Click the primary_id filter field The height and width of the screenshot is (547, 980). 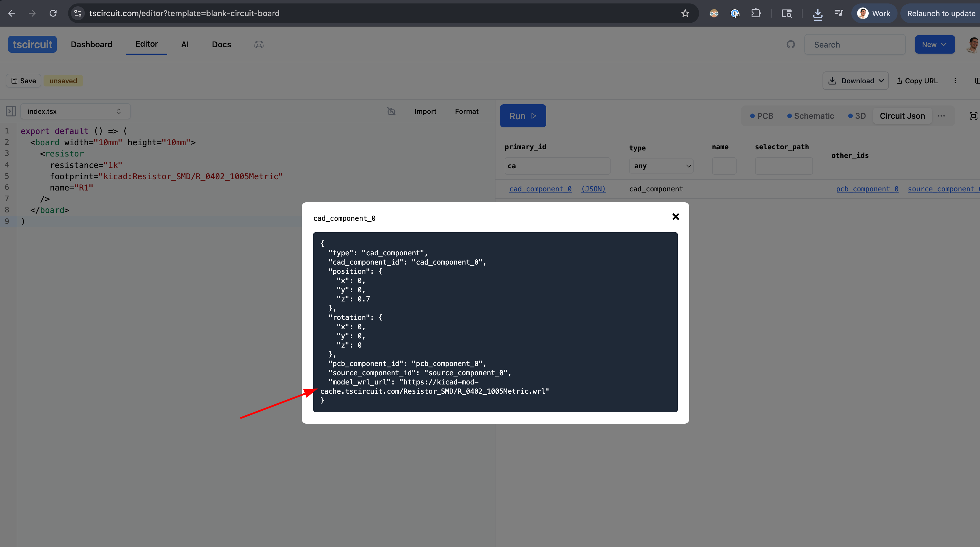pyautogui.click(x=557, y=166)
